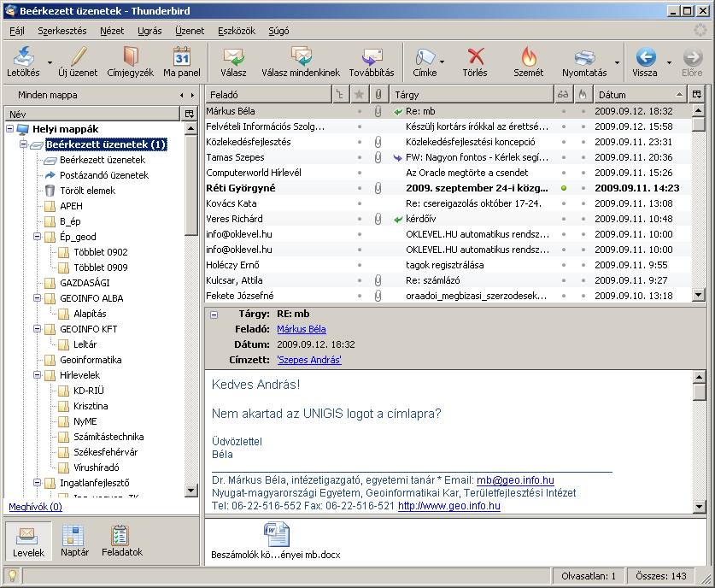Screen dimensions: 715x588
Task: Click the Márkus Béla sender link
Action: coord(302,329)
